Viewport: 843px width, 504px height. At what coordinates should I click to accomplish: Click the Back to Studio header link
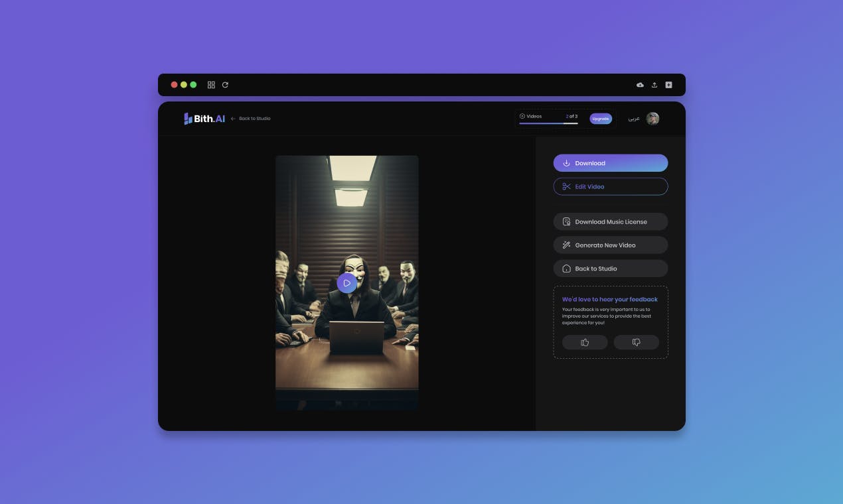(250, 119)
